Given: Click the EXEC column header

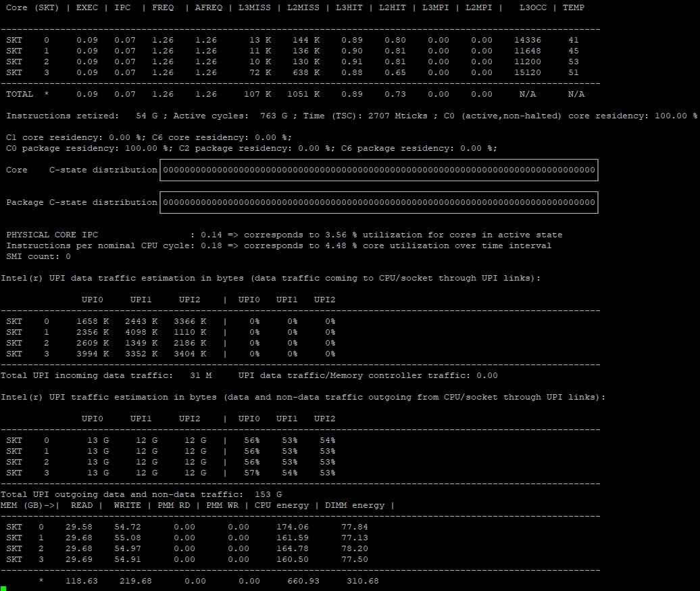Looking at the screenshot, I should (87, 7).
